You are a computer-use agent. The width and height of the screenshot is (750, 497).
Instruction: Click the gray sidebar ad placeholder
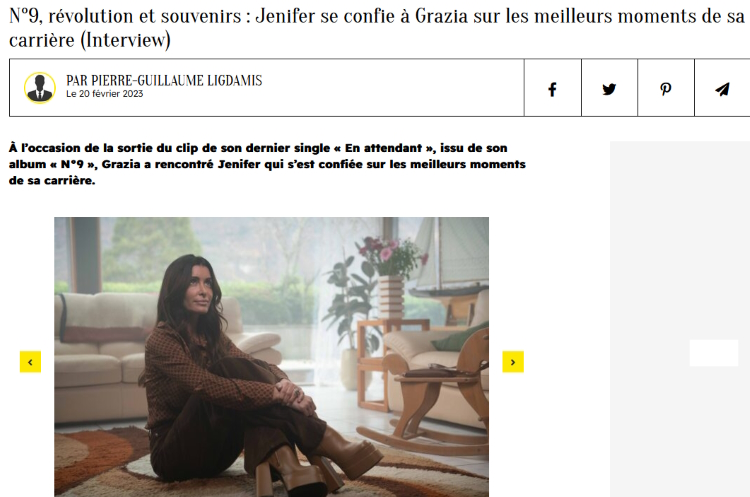click(x=680, y=319)
